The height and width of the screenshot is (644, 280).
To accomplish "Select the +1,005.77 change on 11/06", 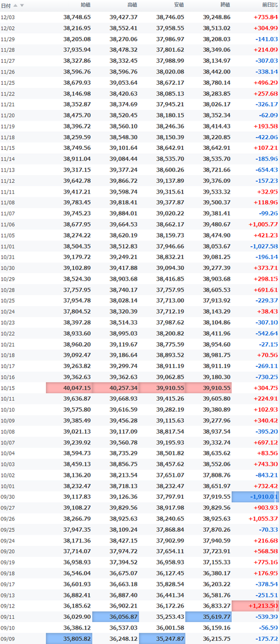I will point(263,224).
